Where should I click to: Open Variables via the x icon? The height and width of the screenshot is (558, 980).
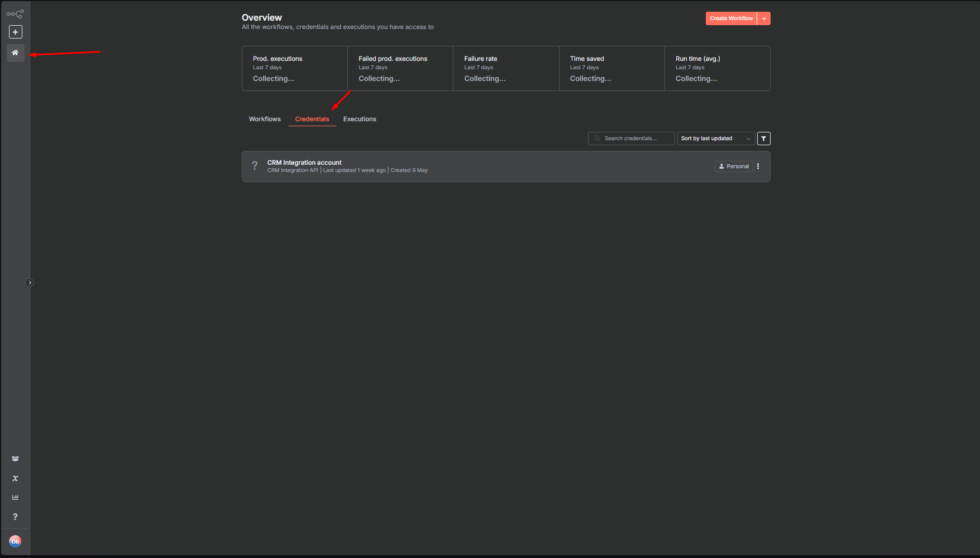[15, 479]
